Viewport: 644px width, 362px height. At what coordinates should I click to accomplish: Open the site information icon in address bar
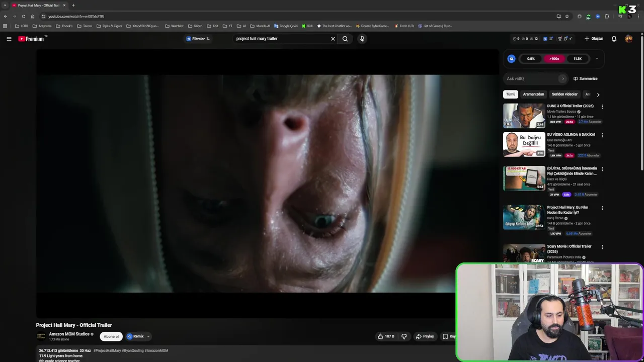pyautogui.click(x=43, y=16)
